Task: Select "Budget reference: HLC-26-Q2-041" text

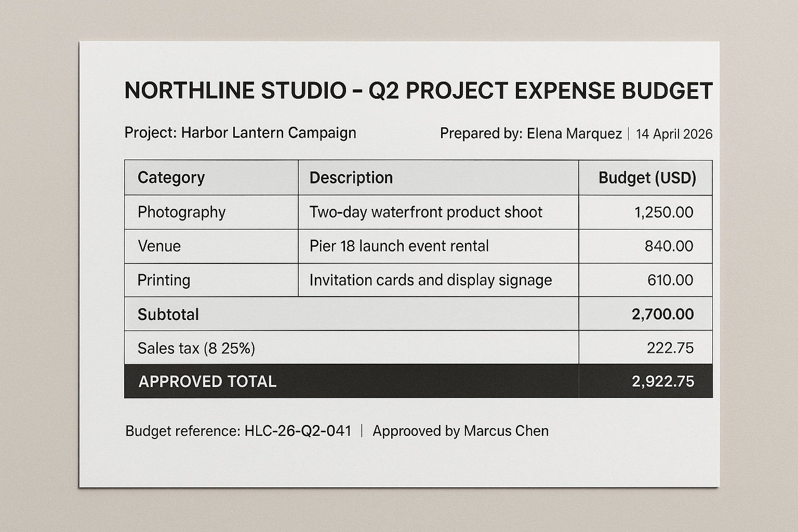Action: [238, 431]
